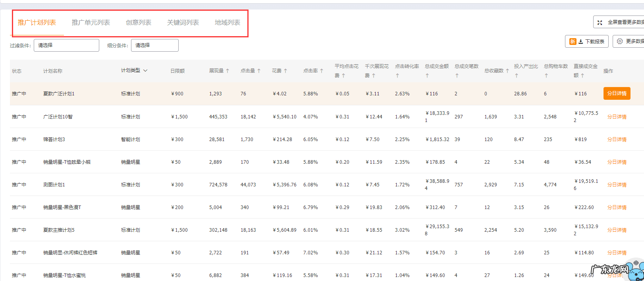The image size is (644, 281).
Task: Sort by 花费 using arrow icon
Action: tap(285, 71)
